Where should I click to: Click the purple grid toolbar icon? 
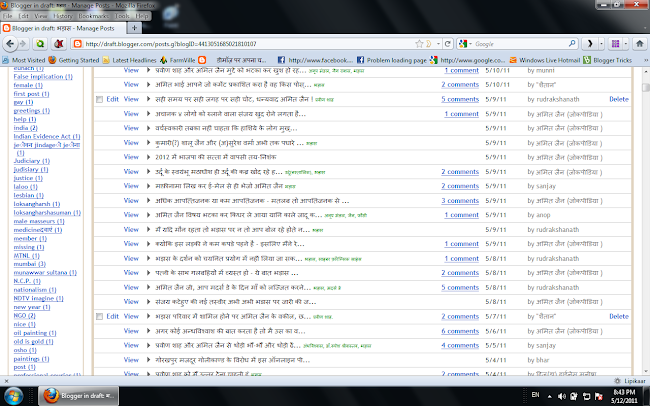click(616, 44)
